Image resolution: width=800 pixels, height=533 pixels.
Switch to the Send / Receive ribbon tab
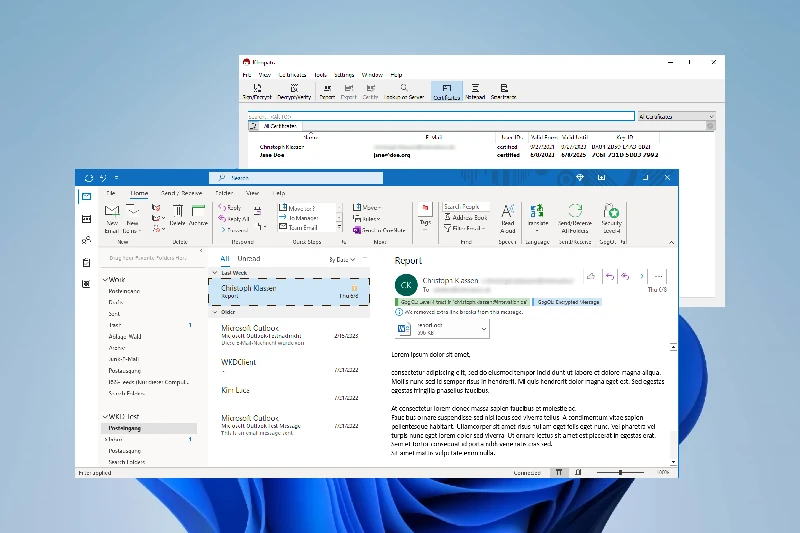pos(181,193)
